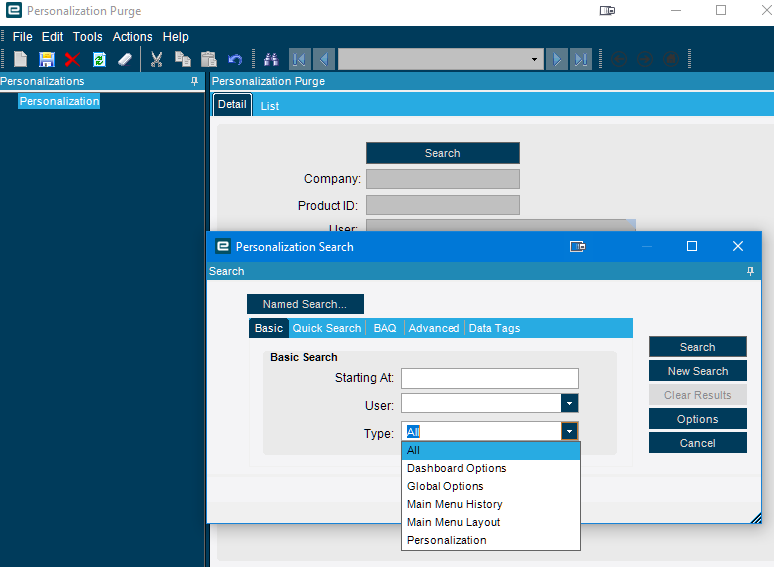This screenshot has width=774, height=567.
Task: Click the Company field
Action: (443, 179)
